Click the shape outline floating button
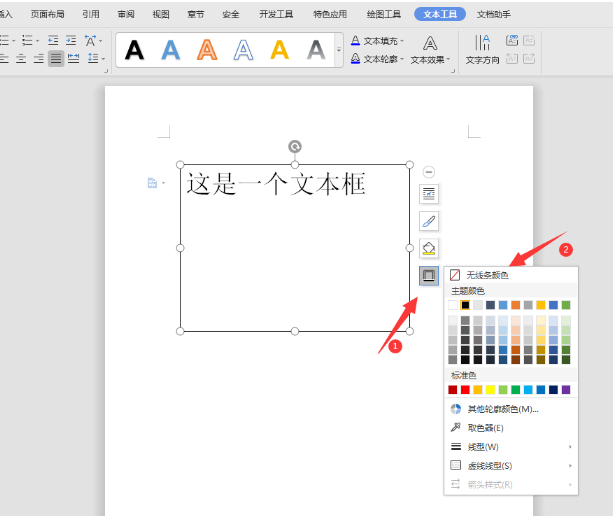The image size is (613, 516). 429,276
